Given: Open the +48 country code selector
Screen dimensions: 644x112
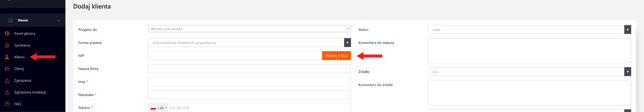Looking at the screenshot, I should click(x=159, y=108).
